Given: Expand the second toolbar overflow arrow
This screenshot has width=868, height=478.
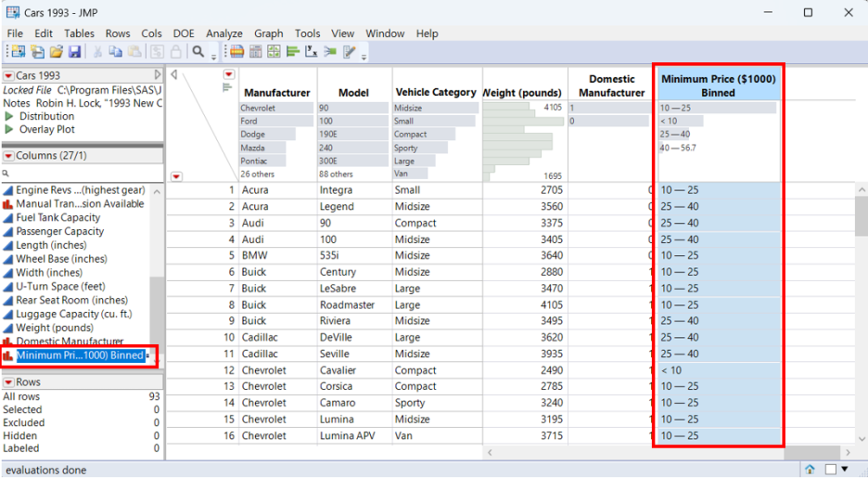Looking at the screenshot, I should click(x=364, y=56).
